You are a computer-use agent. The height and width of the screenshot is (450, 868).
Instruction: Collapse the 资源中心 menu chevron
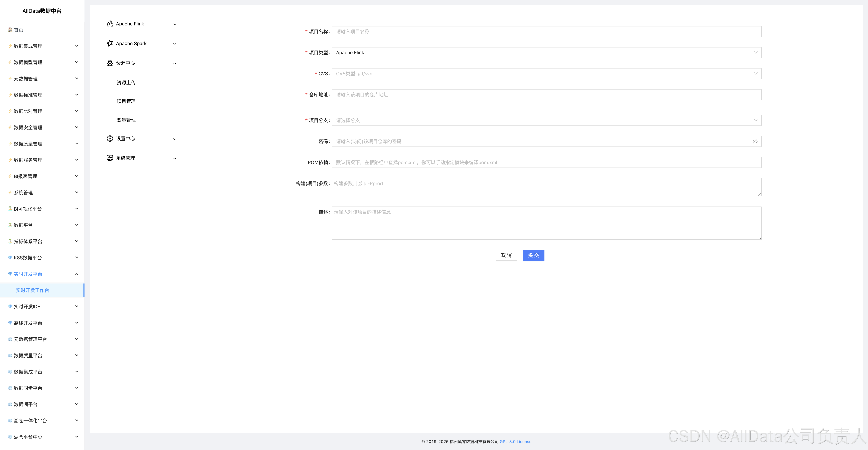point(175,63)
